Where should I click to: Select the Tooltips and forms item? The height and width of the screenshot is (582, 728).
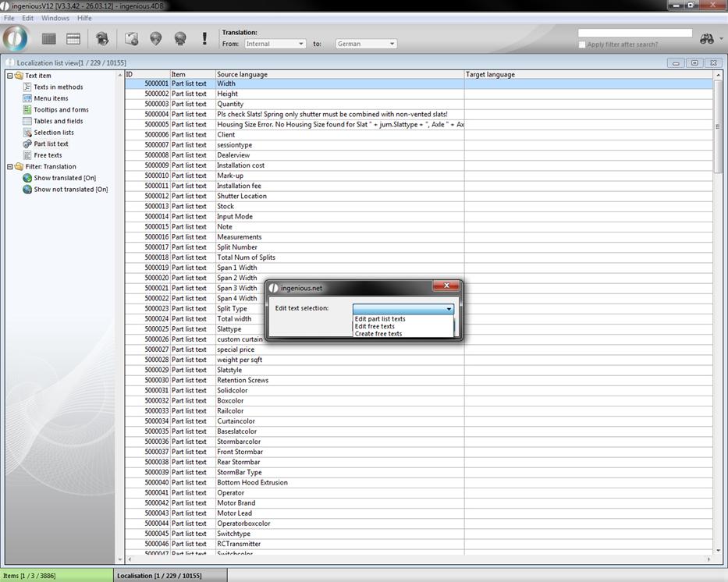pyautogui.click(x=61, y=110)
